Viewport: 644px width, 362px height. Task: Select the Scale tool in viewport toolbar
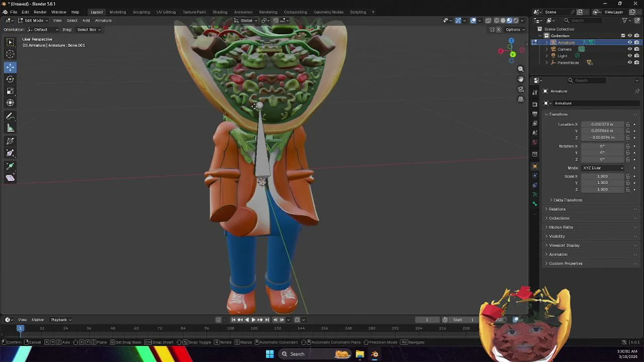pos(10,91)
